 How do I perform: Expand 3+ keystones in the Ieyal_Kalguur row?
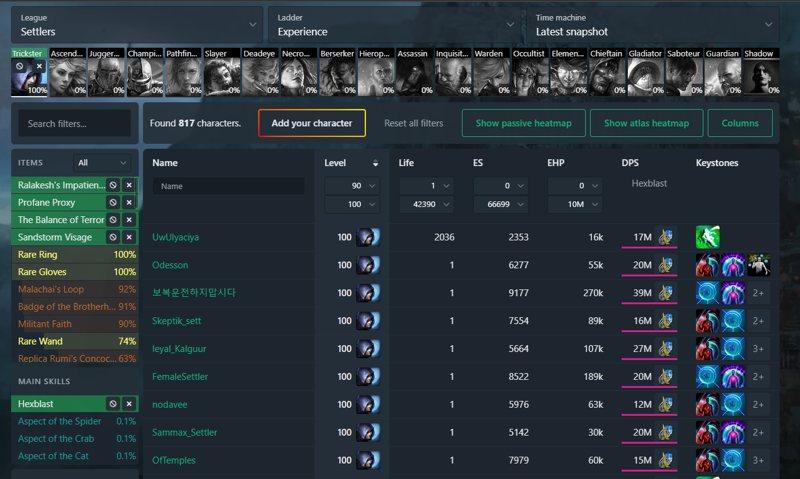click(759, 349)
